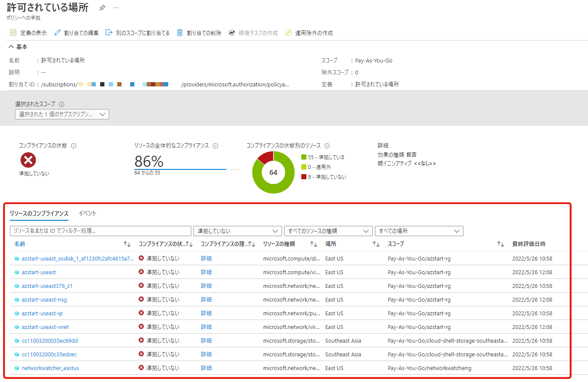Click the donut chart center 64

pos(273,172)
